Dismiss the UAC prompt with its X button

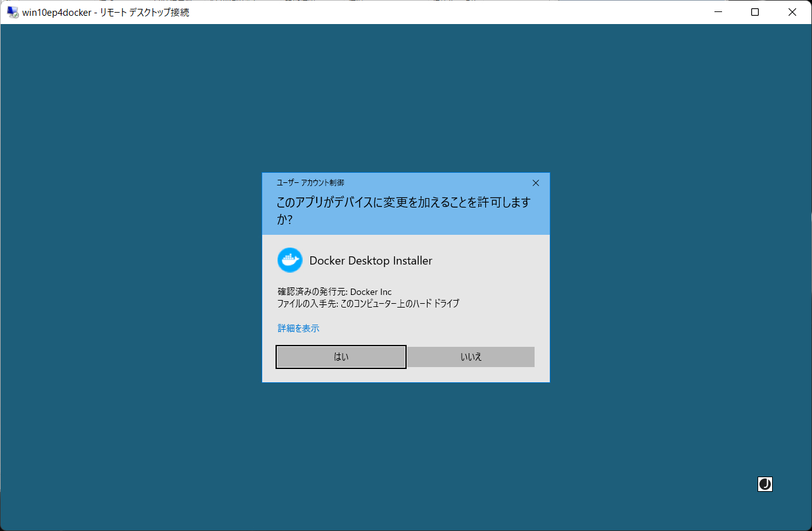point(535,182)
